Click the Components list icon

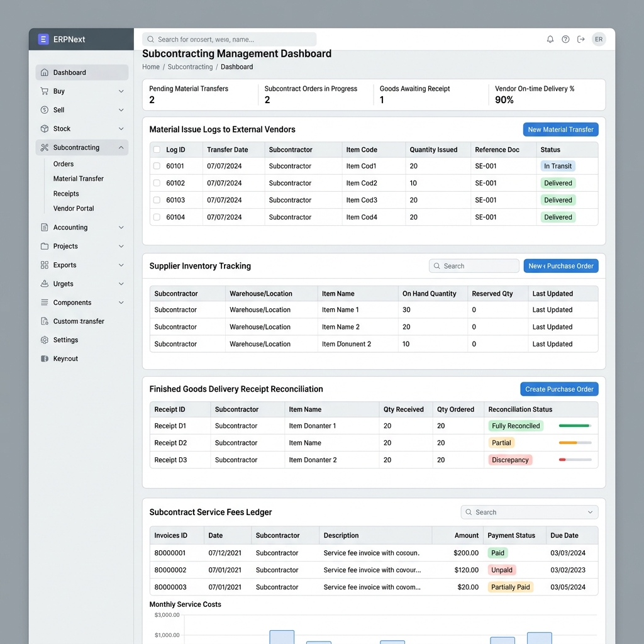point(45,303)
